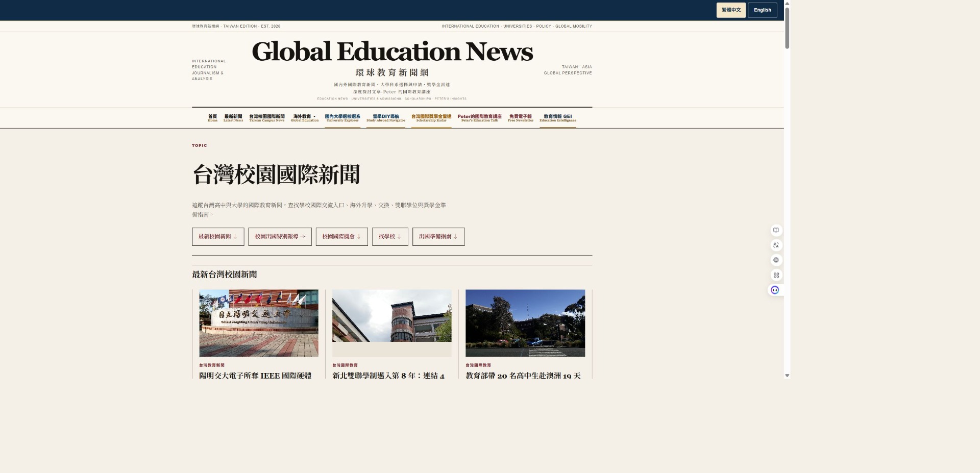Click 台灣教育新聞 tag on first article card
This screenshot has height=473, width=980.
tap(212, 365)
